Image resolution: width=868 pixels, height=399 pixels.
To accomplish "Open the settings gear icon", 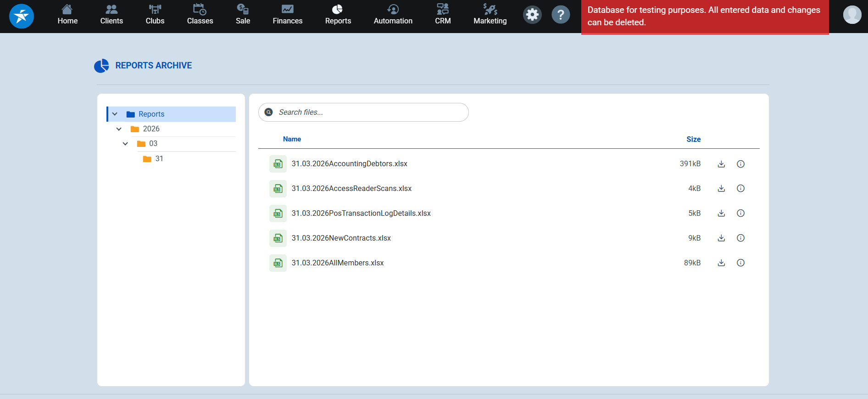I will pos(532,15).
